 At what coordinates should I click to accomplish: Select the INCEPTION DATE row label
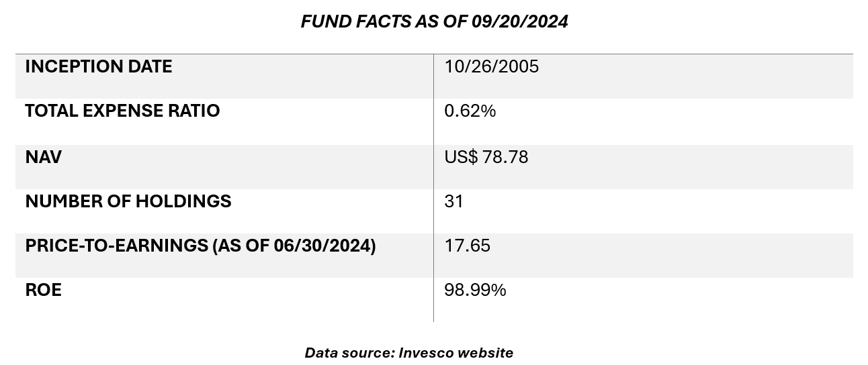98,67
